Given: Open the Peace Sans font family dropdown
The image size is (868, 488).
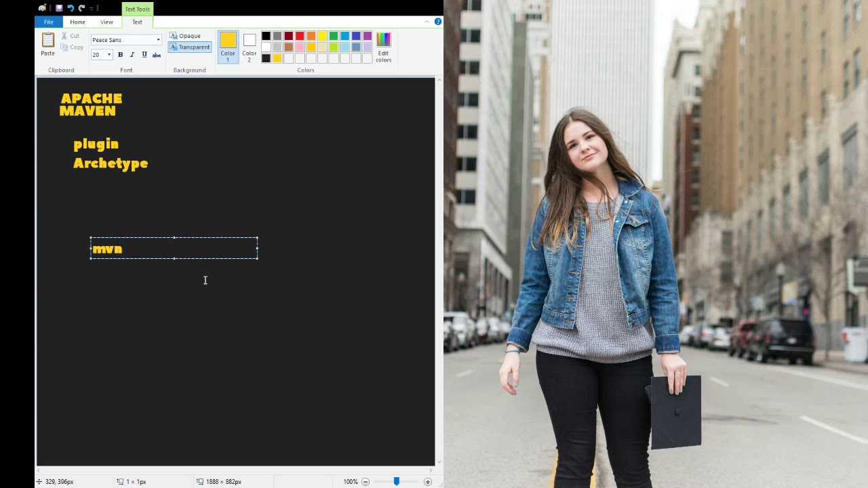Looking at the screenshot, I should pos(158,40).
